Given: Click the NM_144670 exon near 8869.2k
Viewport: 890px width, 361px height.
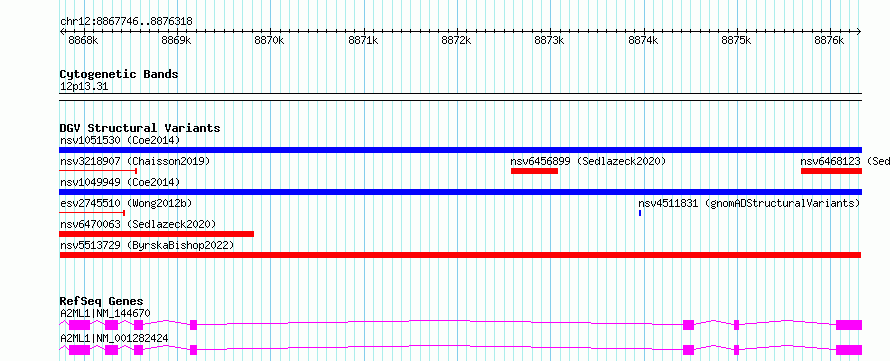Looking at the screenshot, I should pos(193,325).
